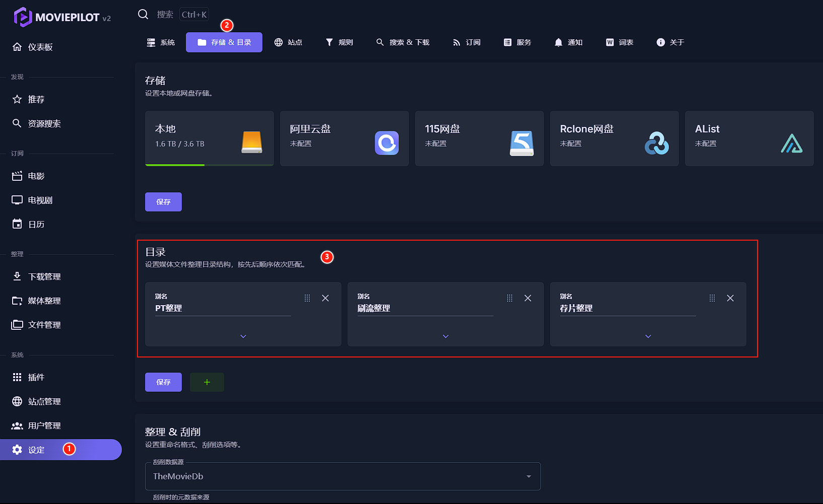
Task: Click the PT整理 alias field
Action: (223, 304)
